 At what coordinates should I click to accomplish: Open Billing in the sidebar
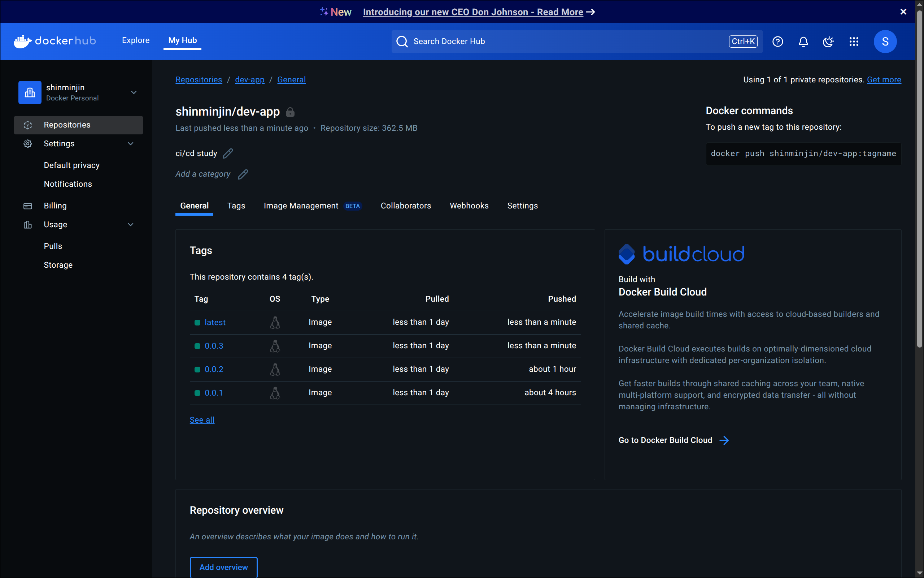coord(55,206)
